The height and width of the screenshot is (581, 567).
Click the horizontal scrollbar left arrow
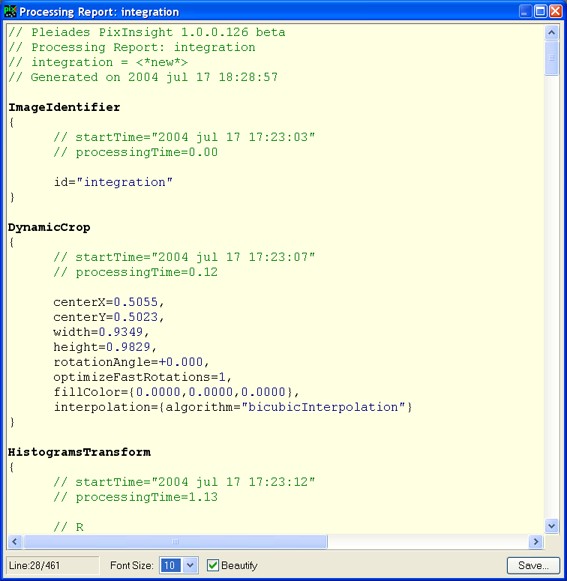pos(14,541)
